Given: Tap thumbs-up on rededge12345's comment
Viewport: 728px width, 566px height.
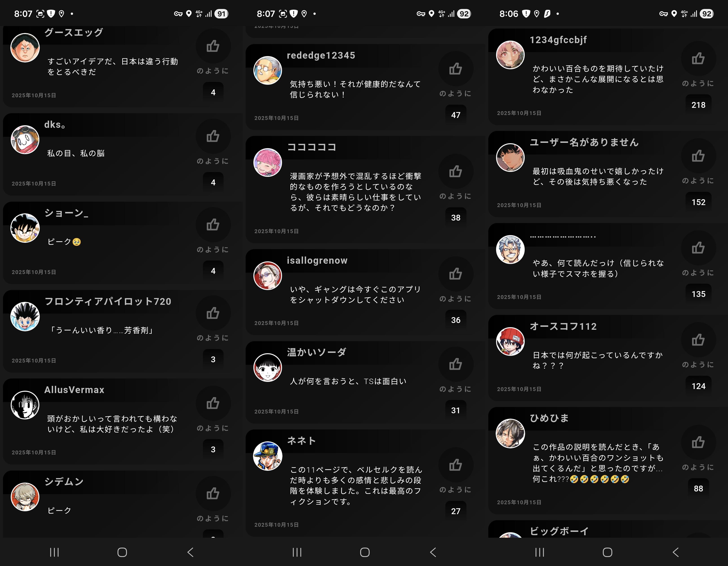Looking at the screenshot, I should coord(456,69).
